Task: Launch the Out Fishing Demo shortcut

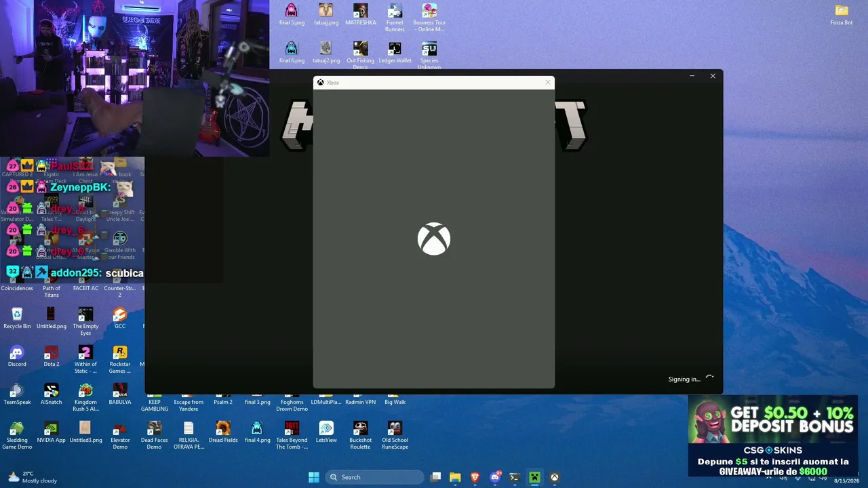Action: point(360,55)
